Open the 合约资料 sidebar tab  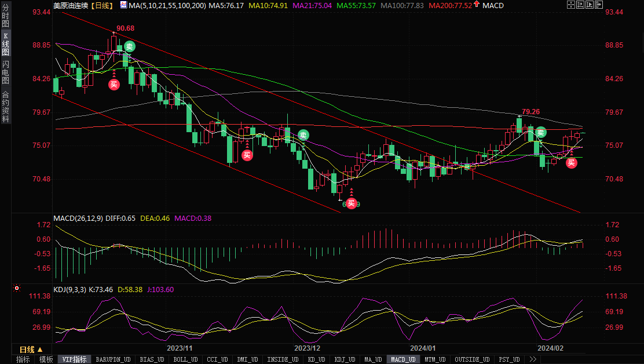tap(5, 106)
